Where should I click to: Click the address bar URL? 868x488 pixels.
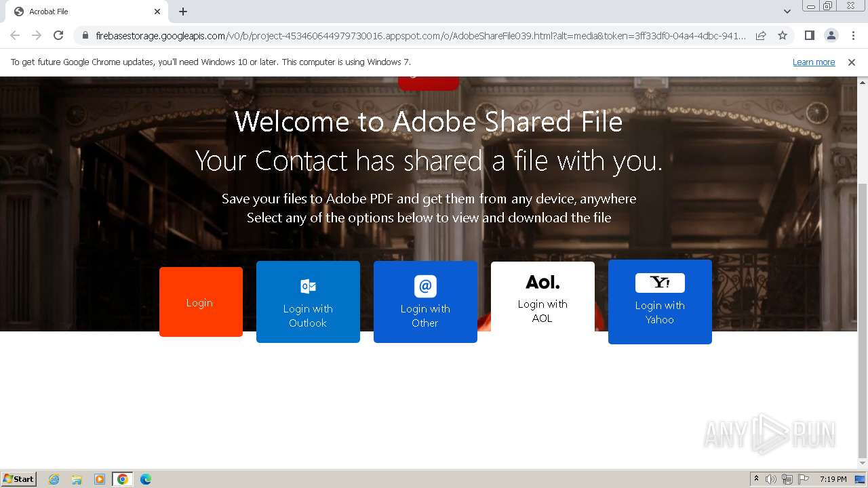420,35
